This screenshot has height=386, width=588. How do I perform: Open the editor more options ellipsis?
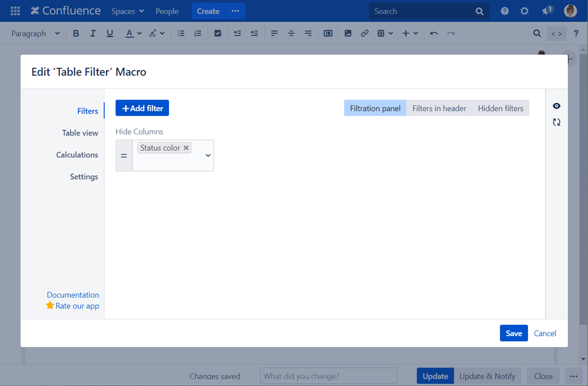574,376
